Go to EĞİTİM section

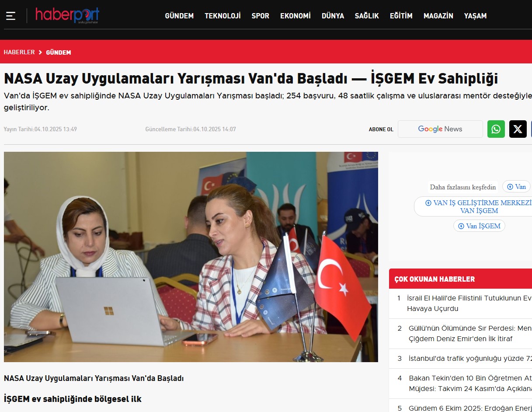tap(401, 16)
